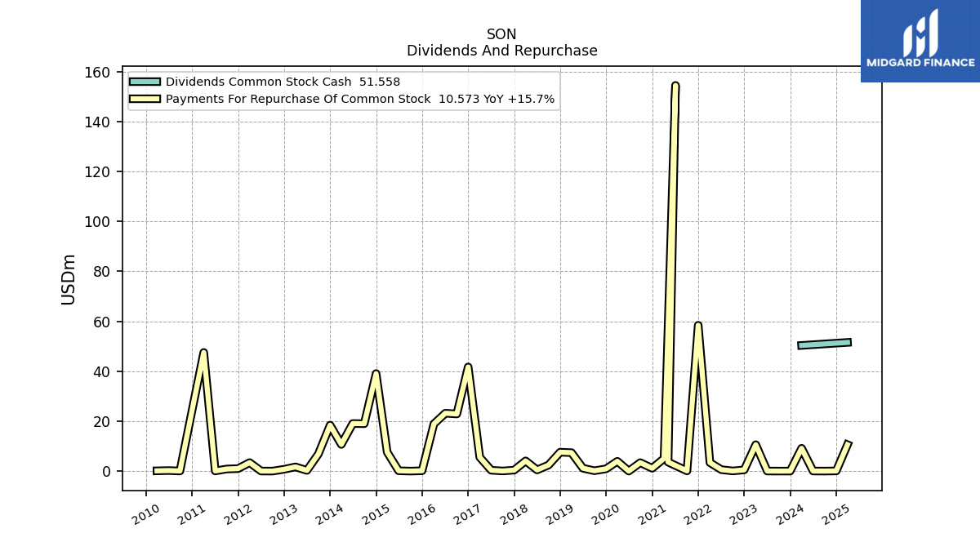
Task: Click the teal Dividends legend swatch
Action: click(145, 82)
